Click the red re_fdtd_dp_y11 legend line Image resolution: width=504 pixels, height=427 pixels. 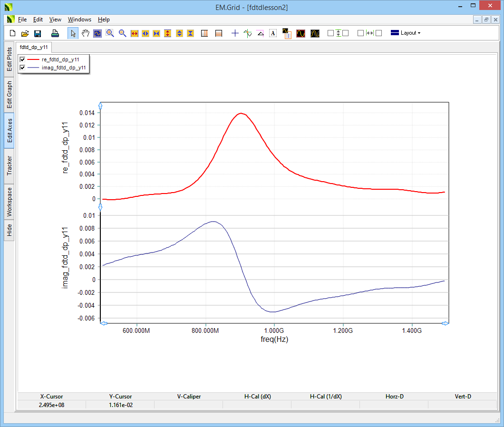point(33,59)
